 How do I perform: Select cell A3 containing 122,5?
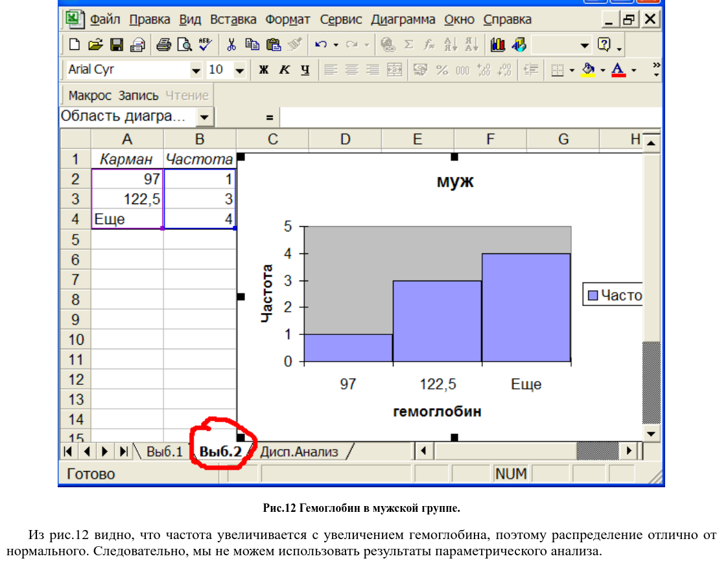point(127,199)
